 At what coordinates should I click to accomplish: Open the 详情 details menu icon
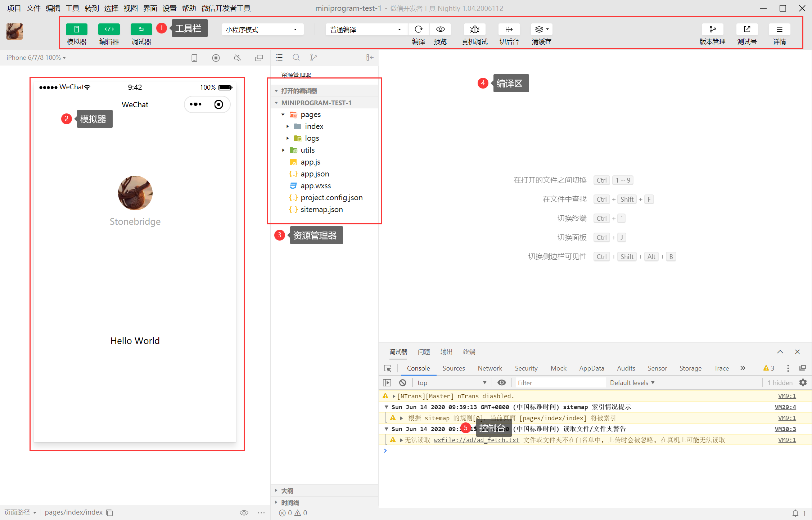tap(780, 29)
